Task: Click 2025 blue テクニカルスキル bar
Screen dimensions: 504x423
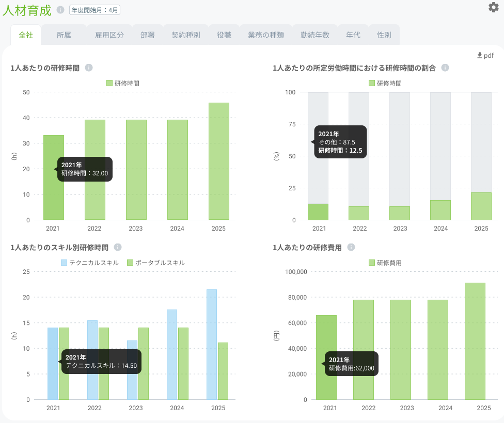Action: point(212,345)
